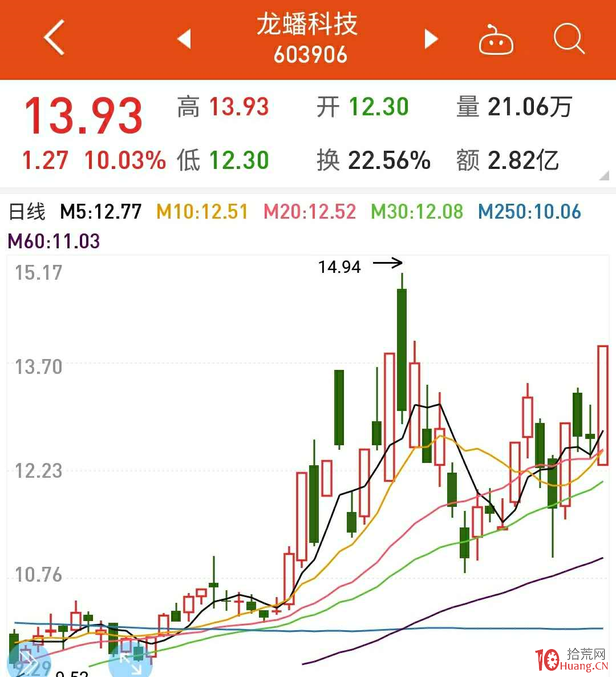The width and height of the screenshot is (616, 677).
Task: Tap the M250:10.06 moving average label
Action: pyautogui.click(x=530, y=212)
